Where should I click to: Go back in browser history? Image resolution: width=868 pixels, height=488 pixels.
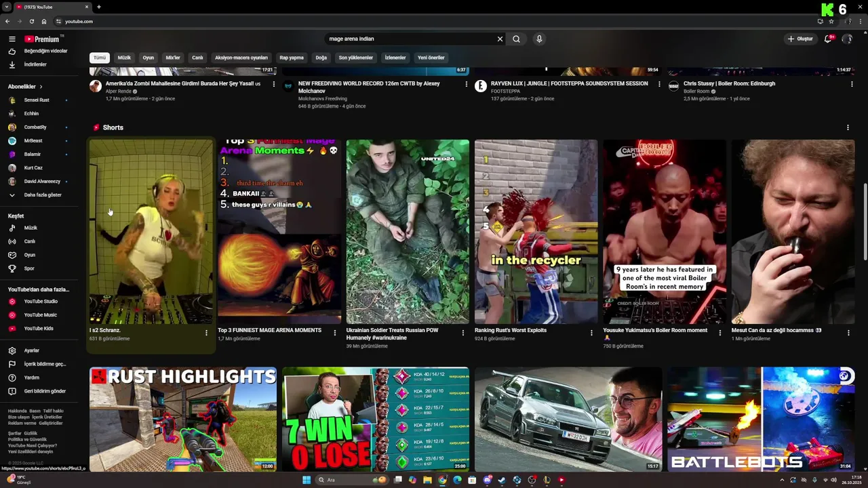(x=7, y=21)
